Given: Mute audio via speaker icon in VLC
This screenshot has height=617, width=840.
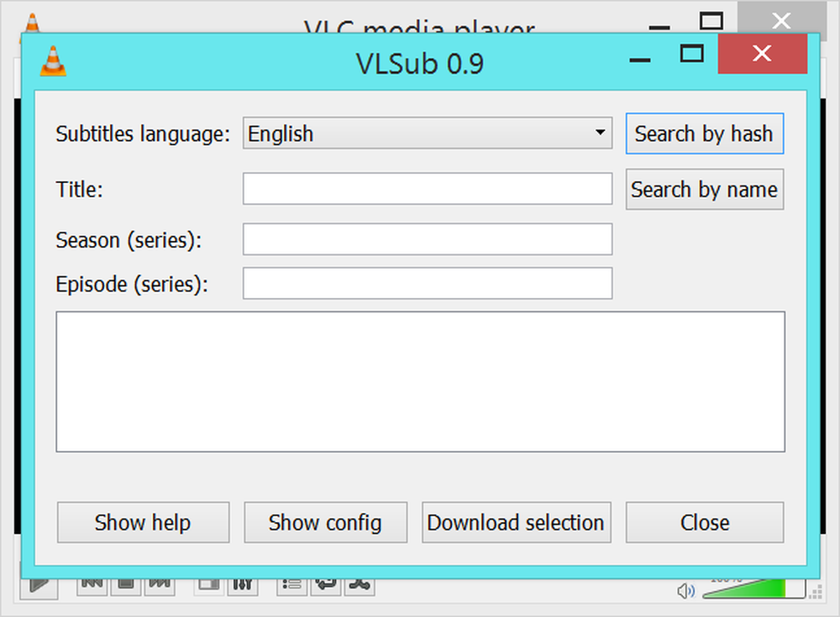Looking at the screenshot, I should tap(685, 591).
